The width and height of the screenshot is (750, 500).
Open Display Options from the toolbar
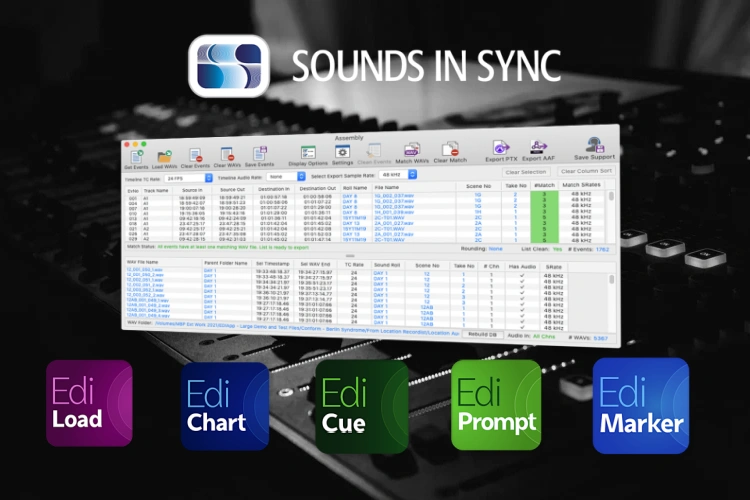(308, 153)
